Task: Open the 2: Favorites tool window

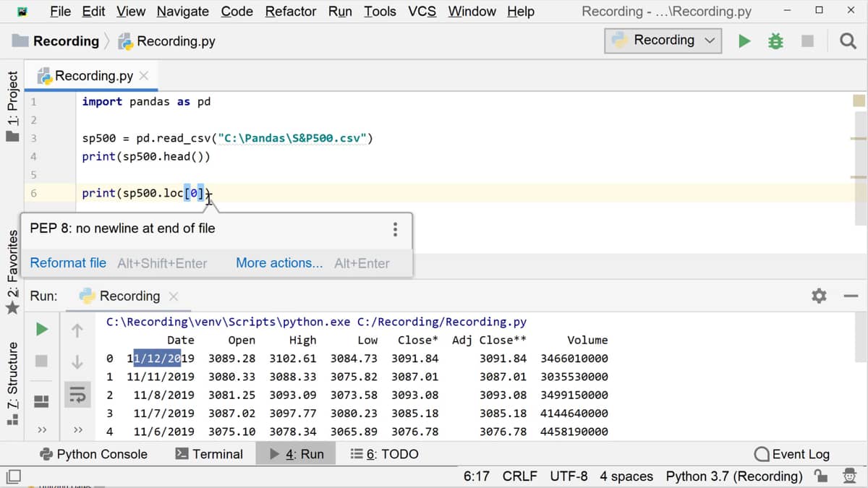Action: point(12,273)
